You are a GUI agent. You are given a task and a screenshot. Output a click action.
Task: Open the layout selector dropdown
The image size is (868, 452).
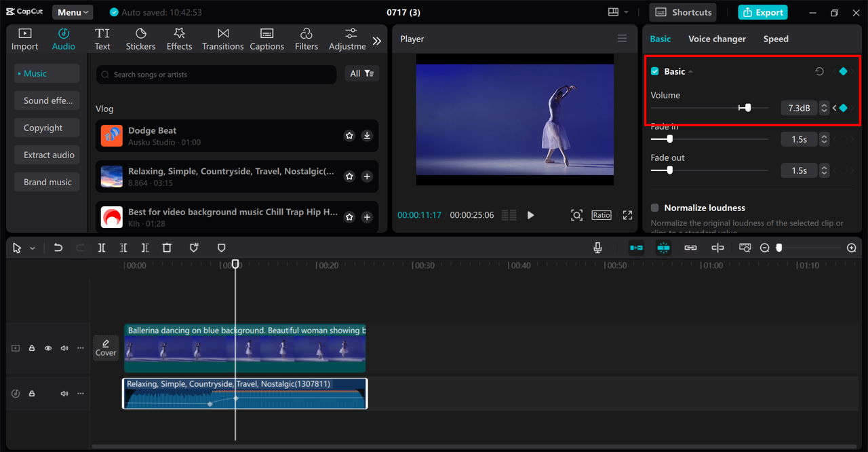pos(618,12)
